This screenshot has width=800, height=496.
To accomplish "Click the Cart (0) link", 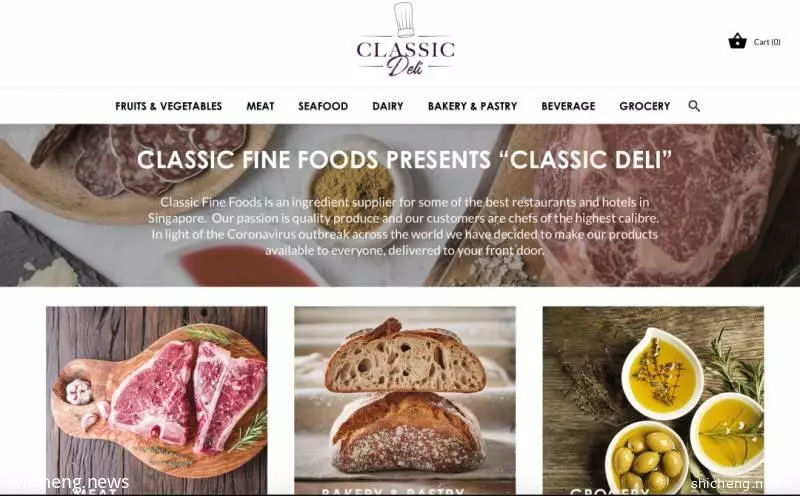I will [767, 42].
